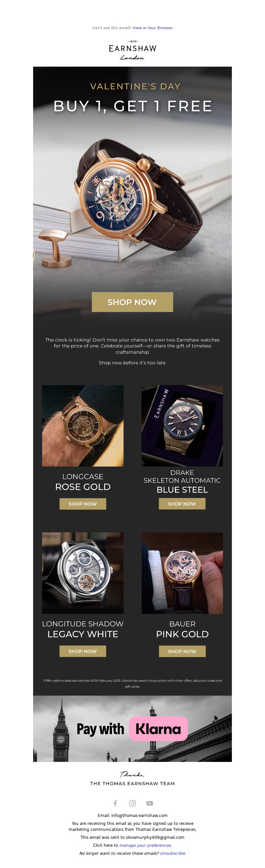Shop now for Longitude Shadow Legacy White
The height and width of the screenshot is (868, 265).
point(82,651)
